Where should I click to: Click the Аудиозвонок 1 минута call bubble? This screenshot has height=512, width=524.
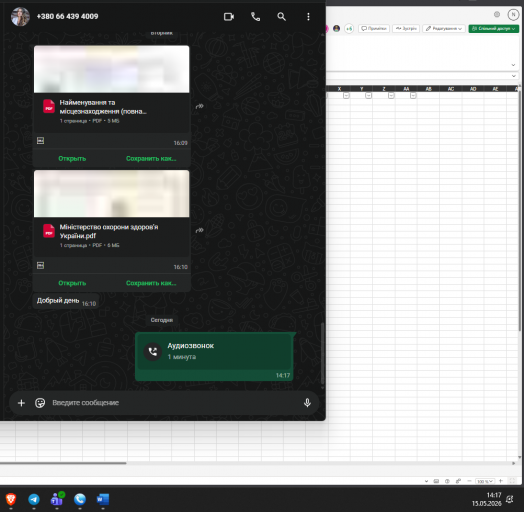pyautogui.click(x=214, y=356)
